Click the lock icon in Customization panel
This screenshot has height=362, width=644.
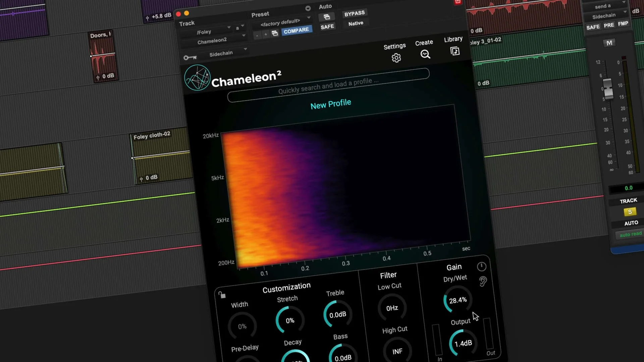click(221, 294)
